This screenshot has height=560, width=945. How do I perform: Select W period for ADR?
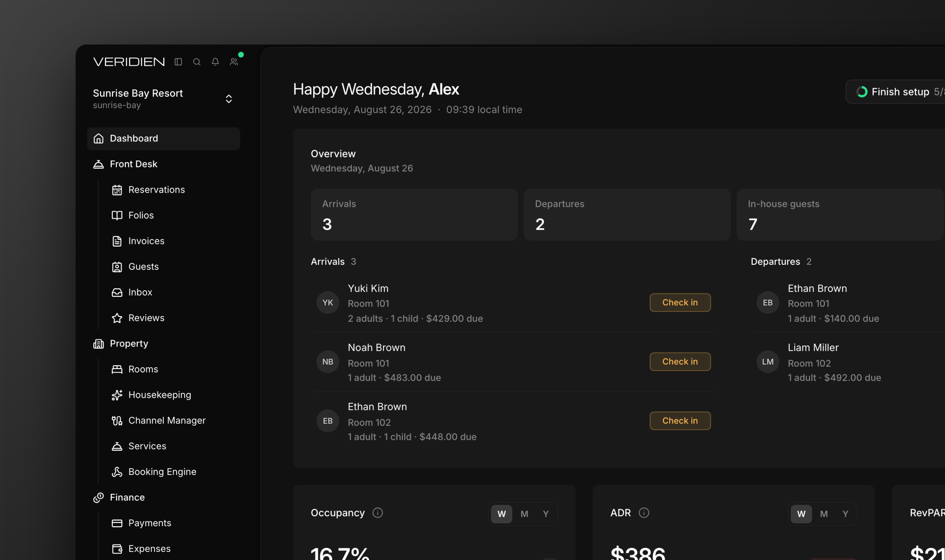coord(801,514)
